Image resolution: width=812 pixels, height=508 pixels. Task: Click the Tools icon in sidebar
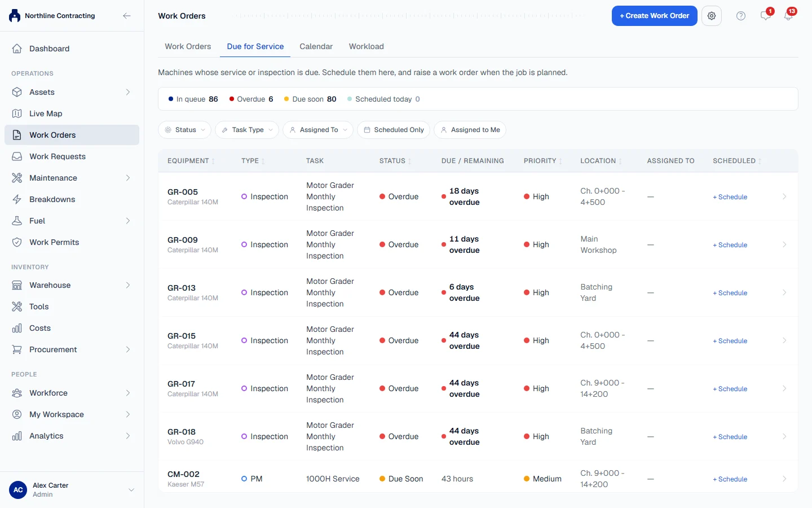tap(17, 306)
